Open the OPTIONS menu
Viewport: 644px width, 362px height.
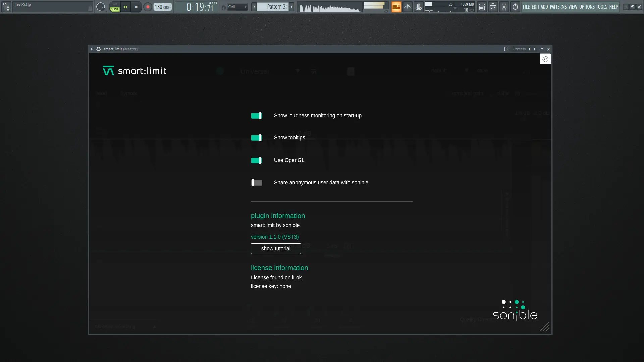[587, 7]
